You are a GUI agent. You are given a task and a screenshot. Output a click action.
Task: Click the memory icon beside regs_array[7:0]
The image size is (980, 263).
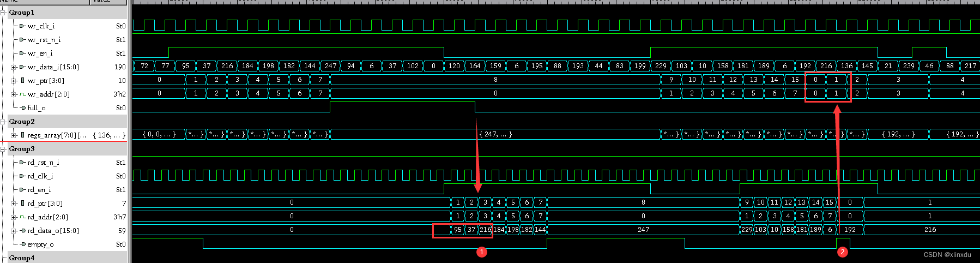click(22, 135)
